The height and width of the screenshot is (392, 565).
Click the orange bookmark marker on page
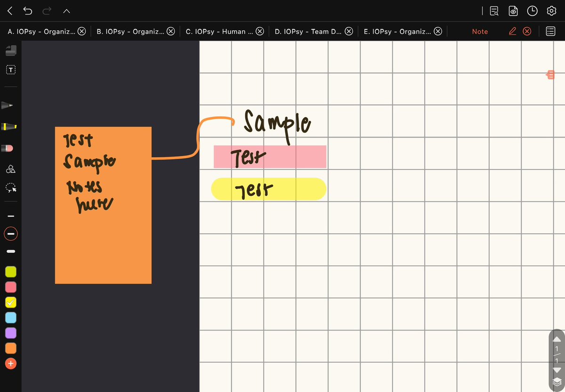550,74
